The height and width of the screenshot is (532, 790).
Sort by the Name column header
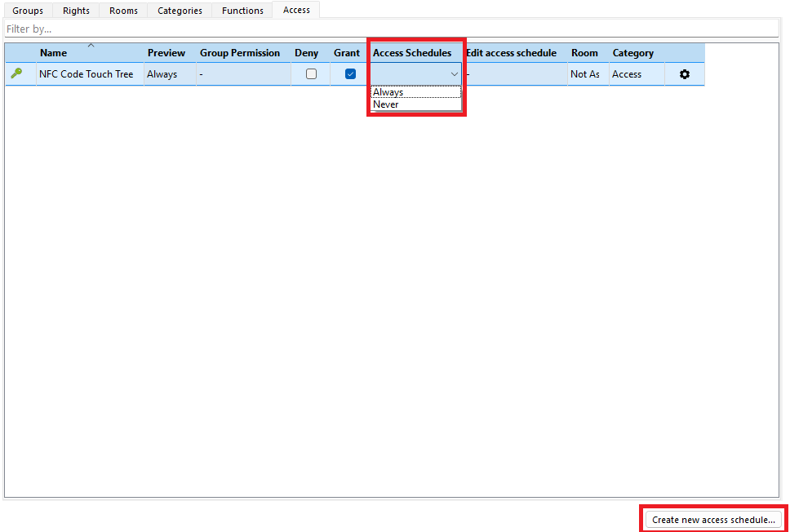(x=54, y=53)
